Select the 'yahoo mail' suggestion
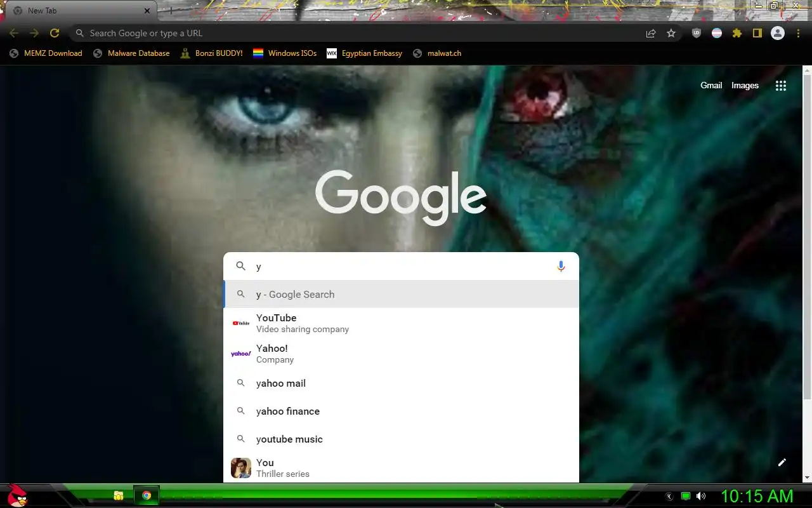The image size is (812, 508). pos(401,384)
